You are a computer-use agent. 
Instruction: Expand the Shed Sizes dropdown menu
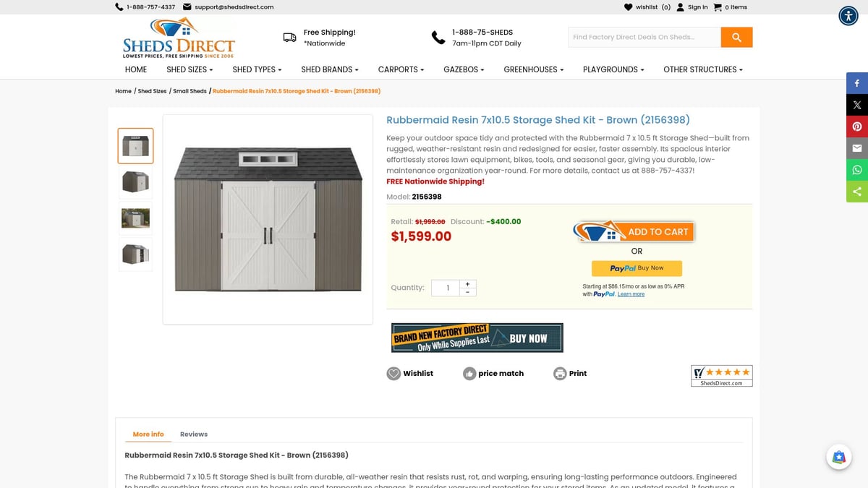tap(190, 69)
